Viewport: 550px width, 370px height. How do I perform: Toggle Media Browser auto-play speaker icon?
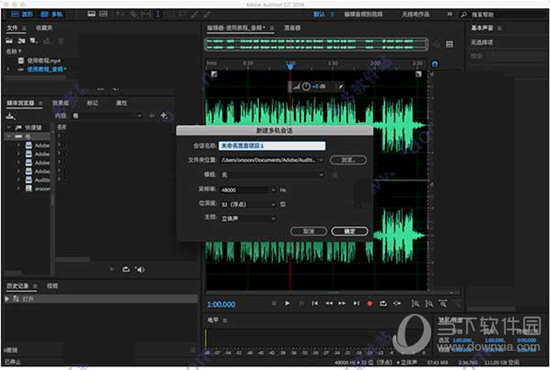pos(140,269)
